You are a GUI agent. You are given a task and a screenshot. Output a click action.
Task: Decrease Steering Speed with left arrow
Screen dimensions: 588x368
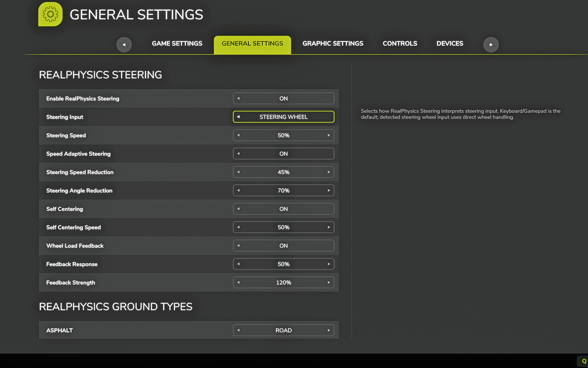pos(238,135)
